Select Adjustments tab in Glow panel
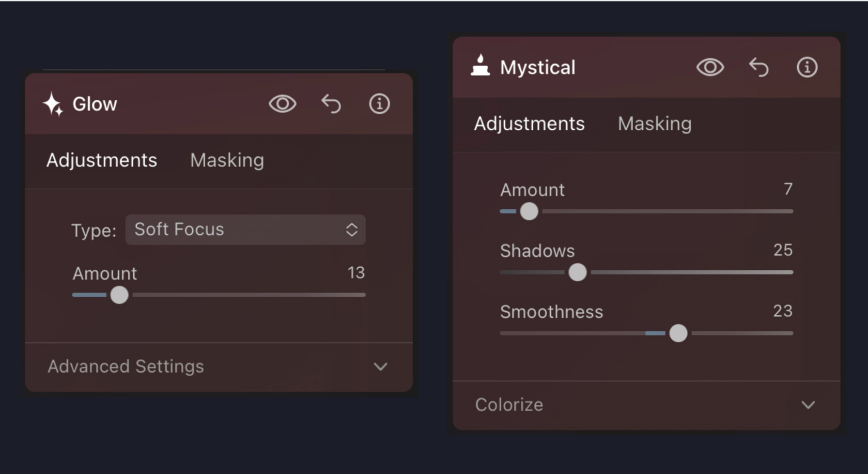The image size is (868, 474). tap(102, 160)
